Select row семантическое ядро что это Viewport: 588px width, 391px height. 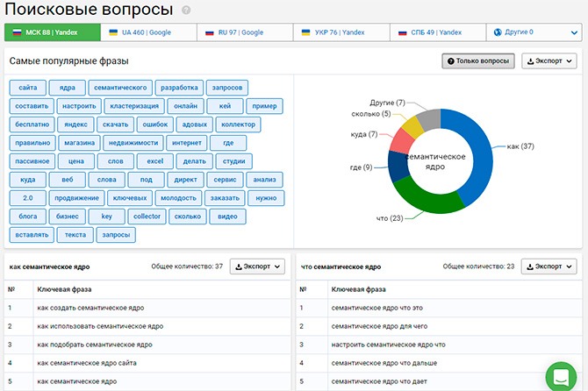(439, 308)
